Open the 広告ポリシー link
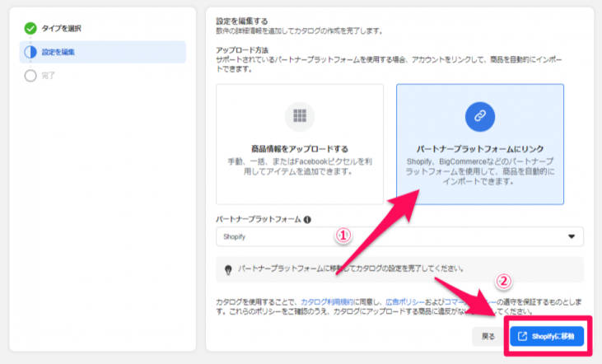The width and height of the screenshot is (602, 364). (x=405, y=302)
